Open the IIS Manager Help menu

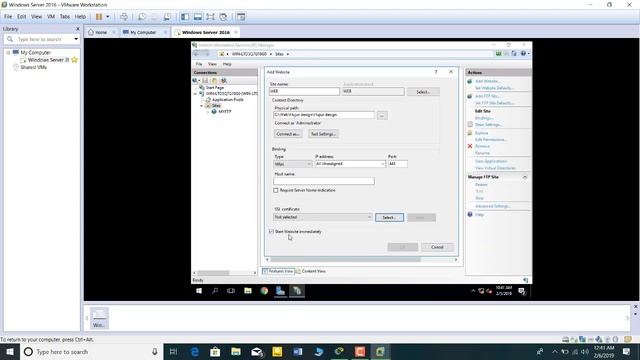[x=227, y=64]
